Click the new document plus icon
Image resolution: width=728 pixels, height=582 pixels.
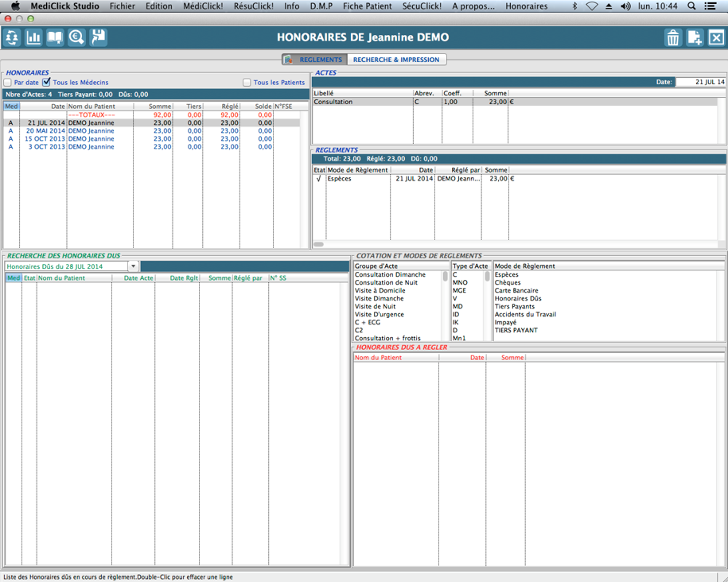(695, 37)
